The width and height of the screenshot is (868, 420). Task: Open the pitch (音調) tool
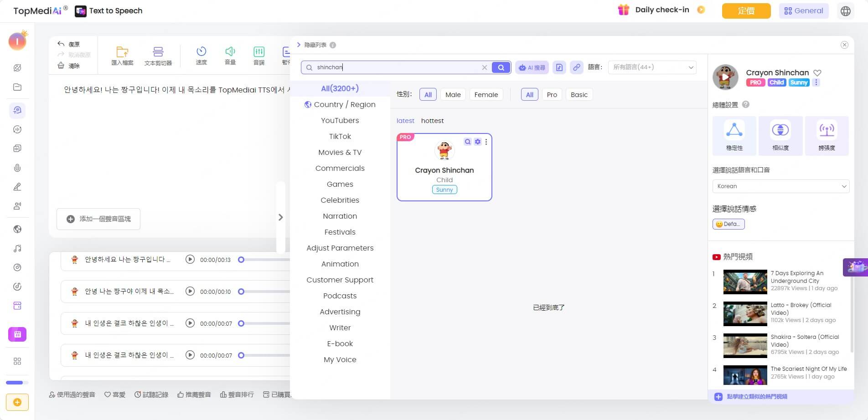259,56
